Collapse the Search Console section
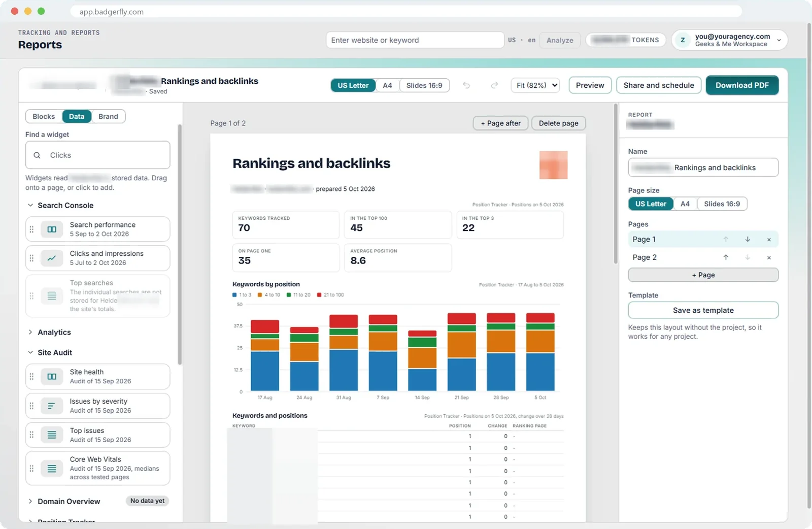 coord(30,205)
